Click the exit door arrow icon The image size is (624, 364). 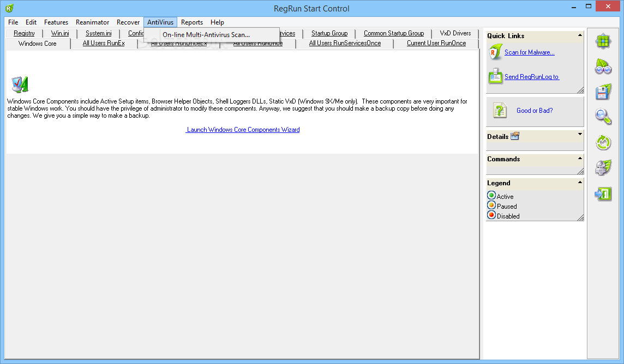click(603, 194)
